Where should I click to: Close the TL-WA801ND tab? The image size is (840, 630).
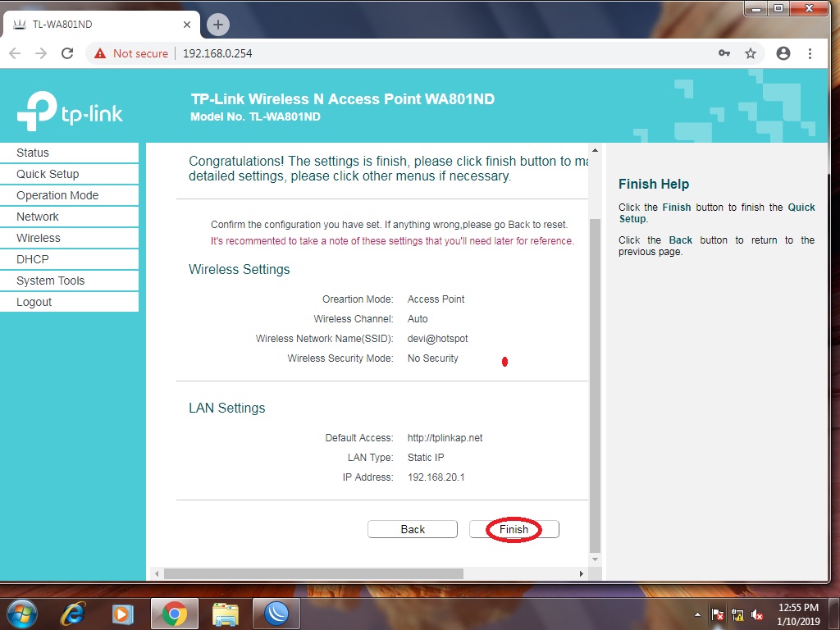[x=187, y=24]
